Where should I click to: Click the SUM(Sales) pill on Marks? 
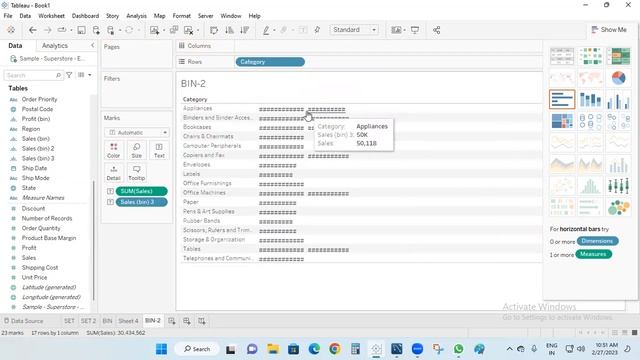tap(142, 191)
